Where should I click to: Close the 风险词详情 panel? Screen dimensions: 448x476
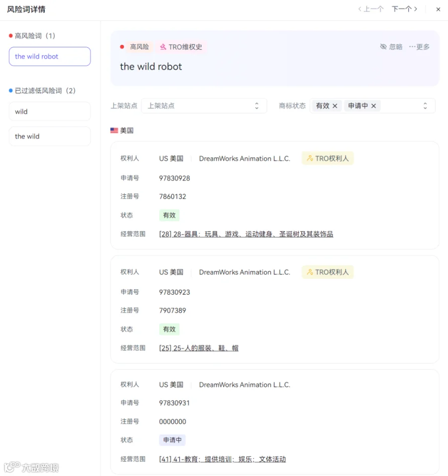[438, 9]
